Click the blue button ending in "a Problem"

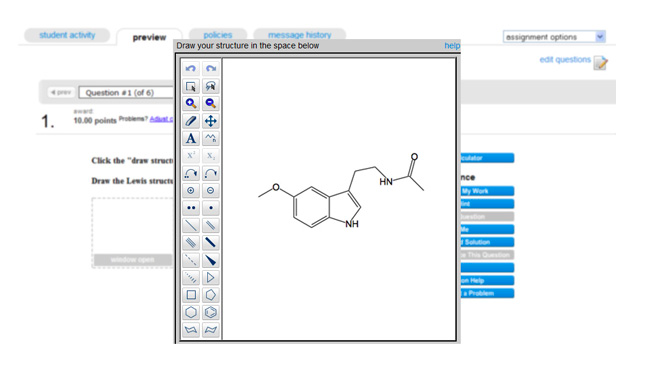point(487,293)
